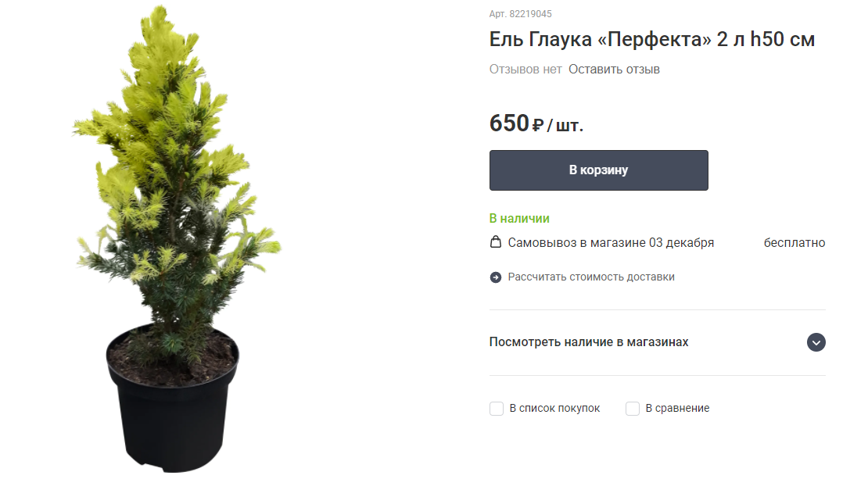
Task: Tick the В сравнение checkbox
Action: [x=632, y=409]
